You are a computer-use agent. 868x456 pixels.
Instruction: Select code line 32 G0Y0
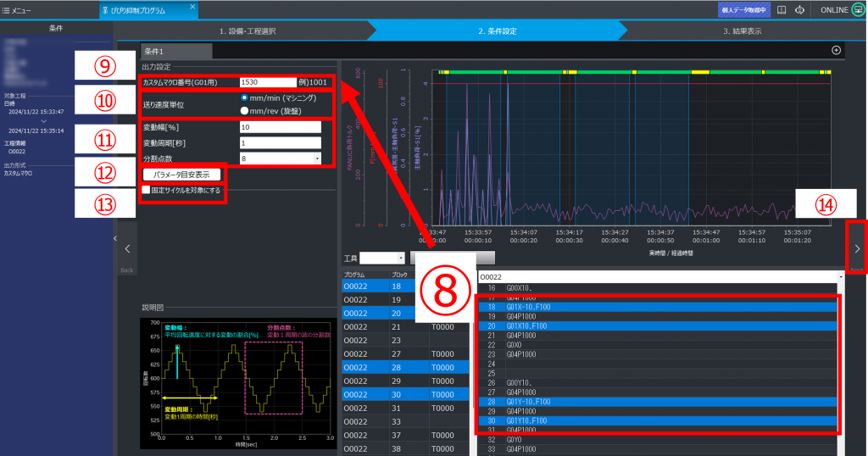(658, 440)
